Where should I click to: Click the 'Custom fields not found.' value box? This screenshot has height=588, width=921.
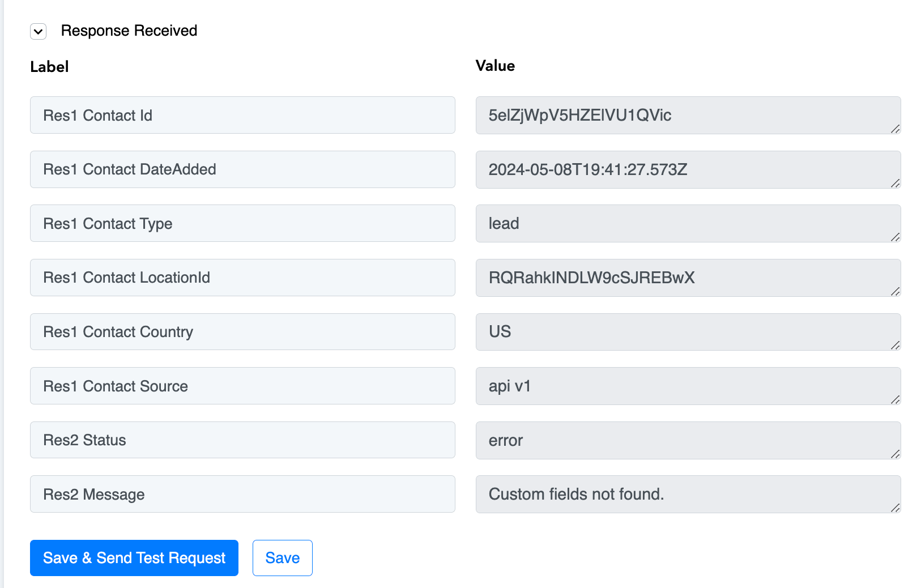[x=688, y=494]
